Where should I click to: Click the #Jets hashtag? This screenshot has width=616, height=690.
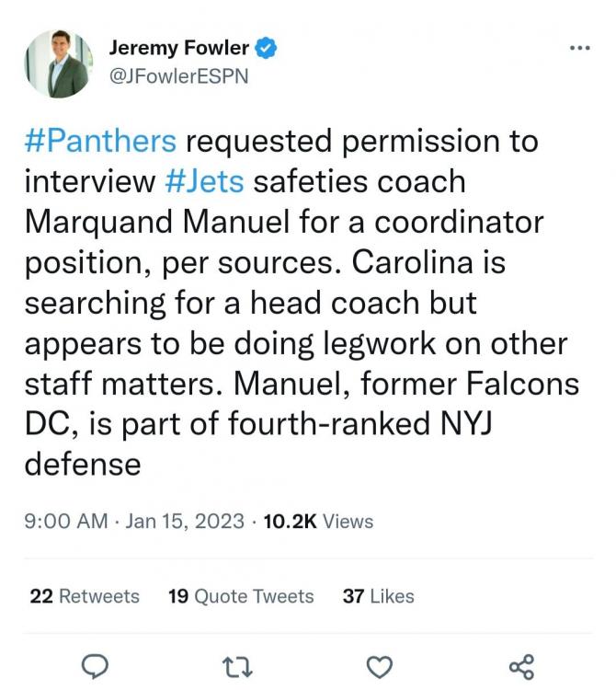(204, 181)
